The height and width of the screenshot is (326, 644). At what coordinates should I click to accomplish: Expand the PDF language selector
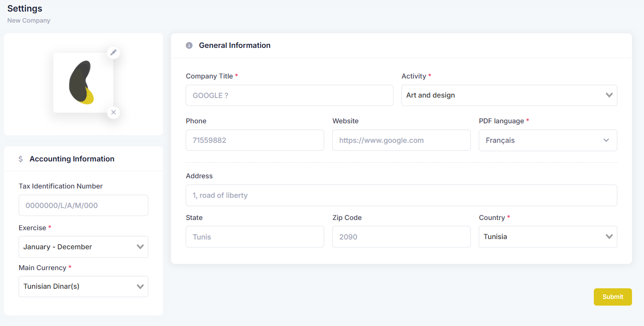[x=548, y=140]
